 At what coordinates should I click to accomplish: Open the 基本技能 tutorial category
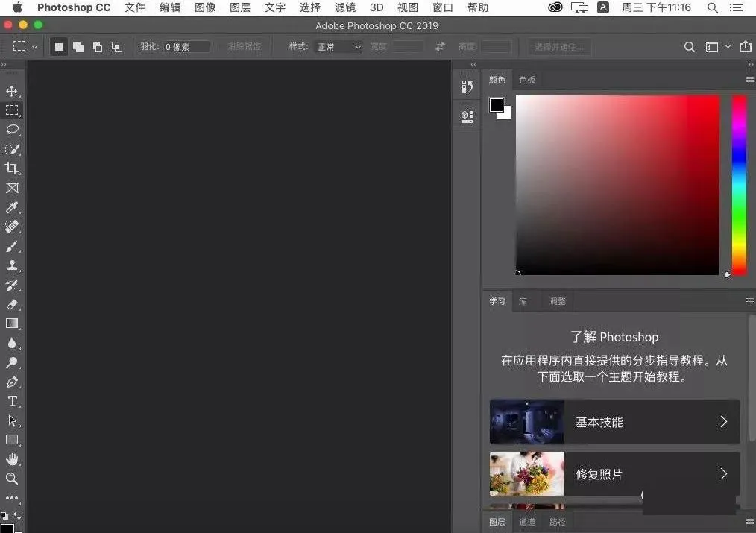615,422
